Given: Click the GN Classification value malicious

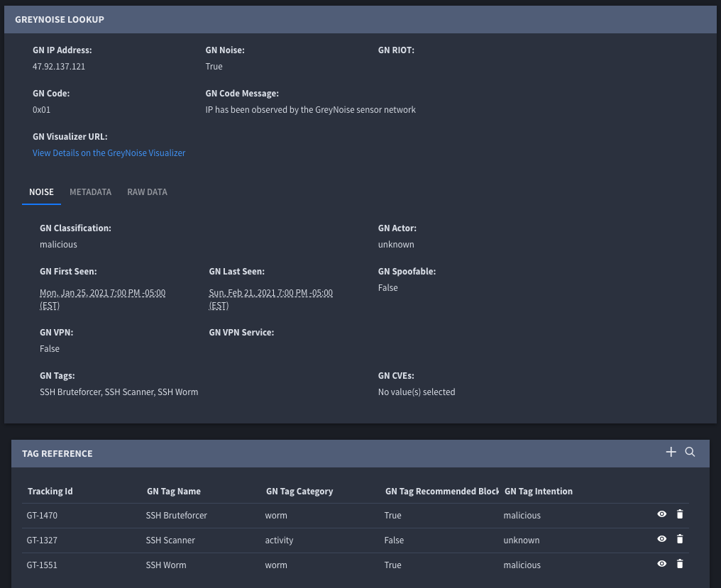Looking at the screenshot, I should point(58,245).
